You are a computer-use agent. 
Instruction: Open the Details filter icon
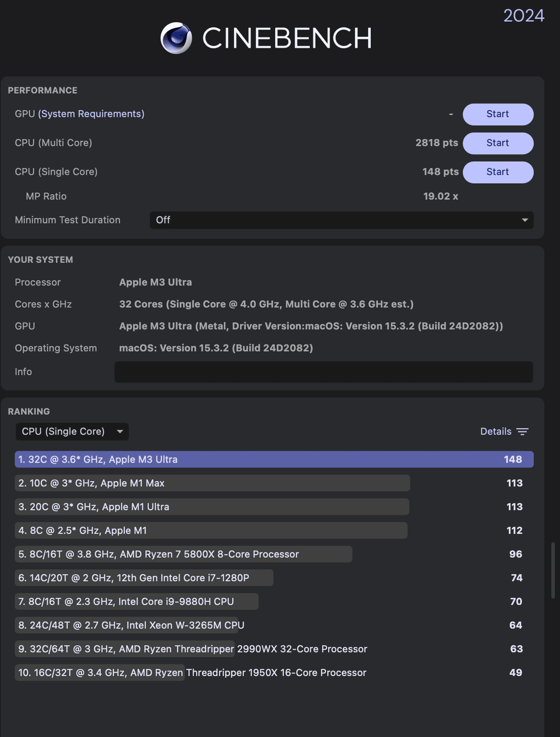point(522,431)
